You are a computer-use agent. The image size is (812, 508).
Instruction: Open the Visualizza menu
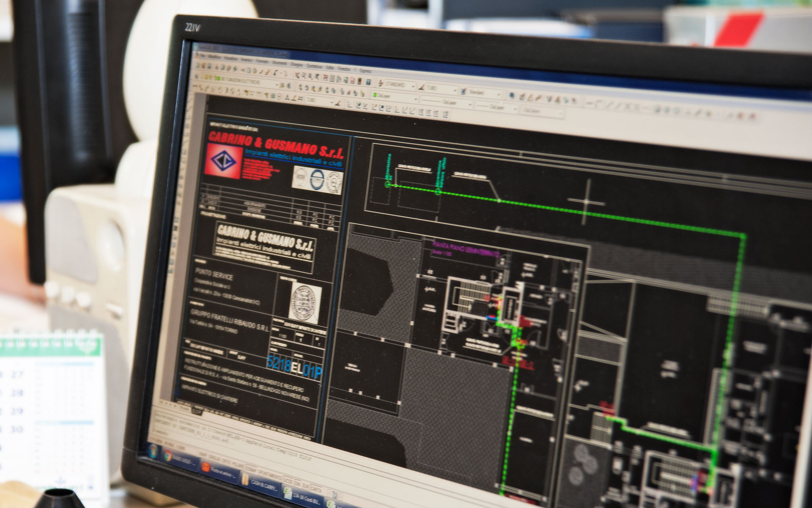[x=231, y=59]
